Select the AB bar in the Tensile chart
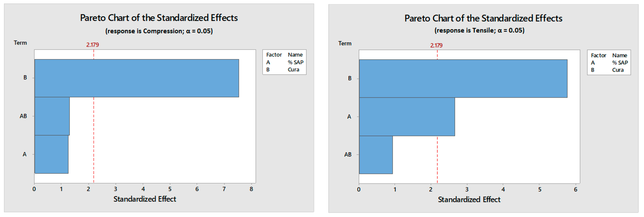 tap(376, 155)
